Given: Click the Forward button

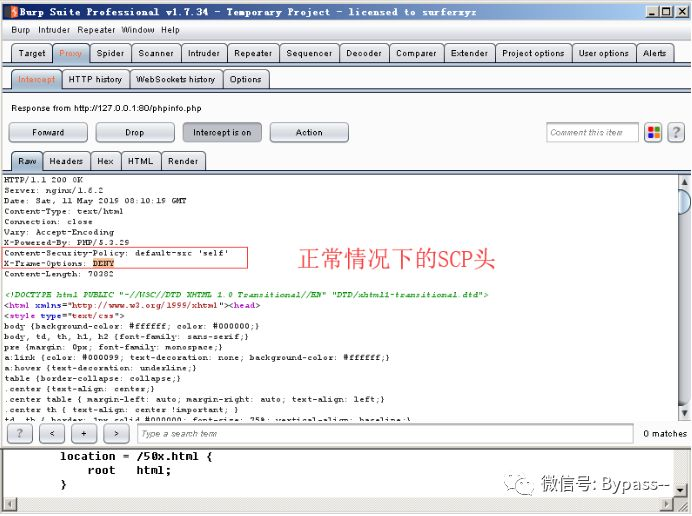Looking at the screenshot, I should click(x=48, y=132).
